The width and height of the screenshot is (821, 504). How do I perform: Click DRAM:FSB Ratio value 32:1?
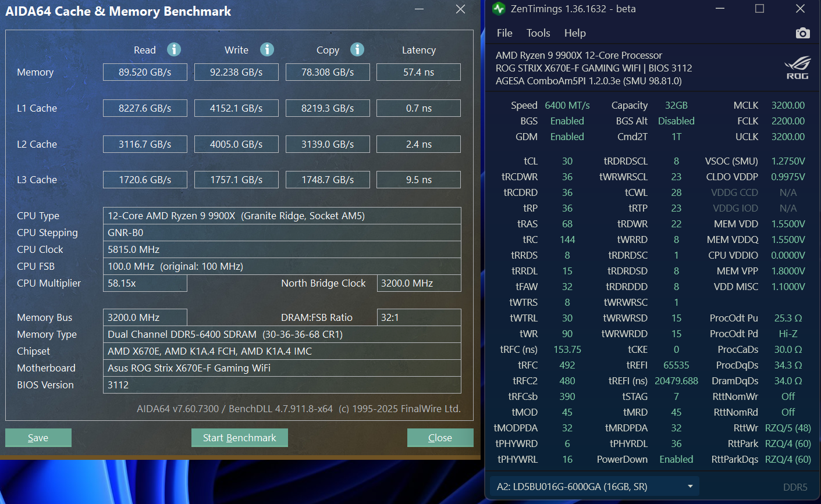click(x=419, y=317)
